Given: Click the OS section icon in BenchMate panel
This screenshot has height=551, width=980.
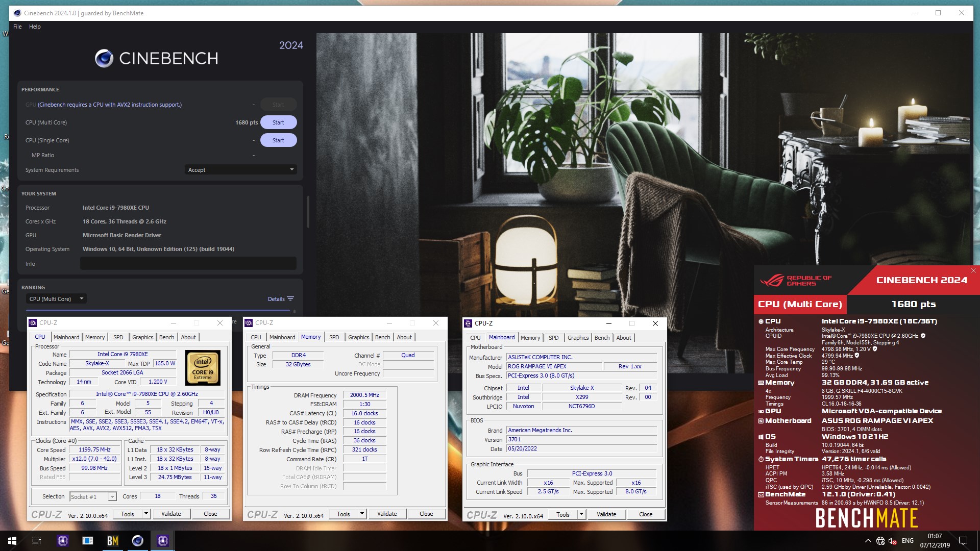Looking at the screenshot, I should pos(761,437).
